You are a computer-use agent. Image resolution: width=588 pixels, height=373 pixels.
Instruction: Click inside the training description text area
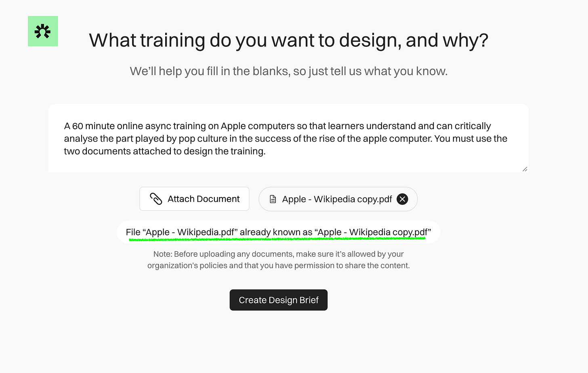[288, 138]
